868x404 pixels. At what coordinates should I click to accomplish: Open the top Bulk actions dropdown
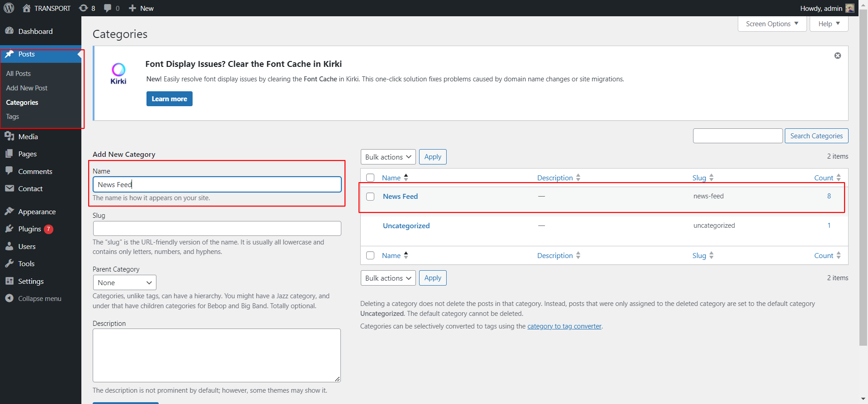pos(388,157)
